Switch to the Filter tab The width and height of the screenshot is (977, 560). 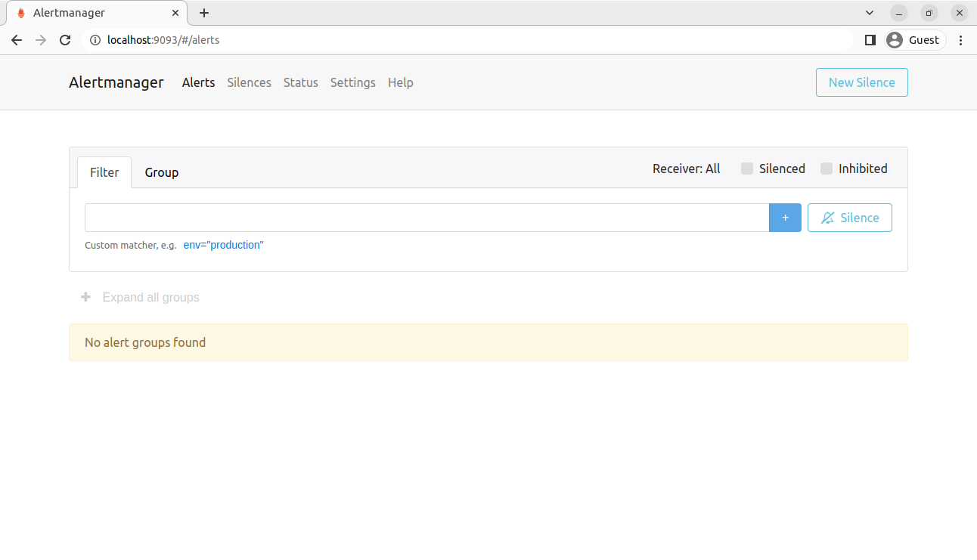(104, 172)
